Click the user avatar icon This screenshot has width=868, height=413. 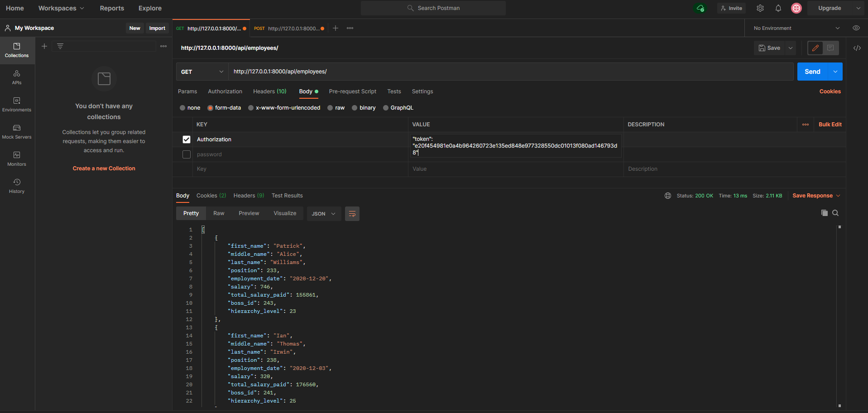796,8
